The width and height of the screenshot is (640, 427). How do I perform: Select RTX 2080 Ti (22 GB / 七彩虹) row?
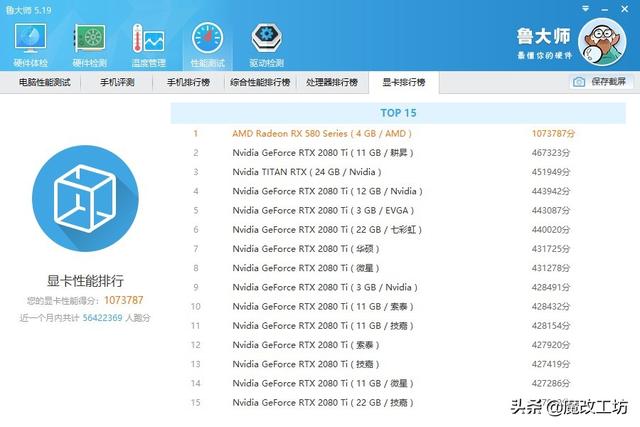click(x=398, y=229)
